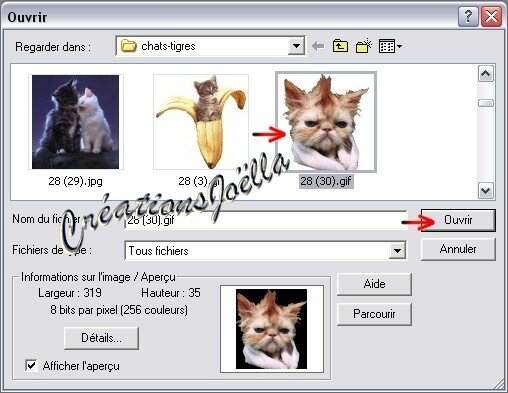Select the kitten in banana thumbnail
This screenshot has width=508, height=393.
[201, 122]
